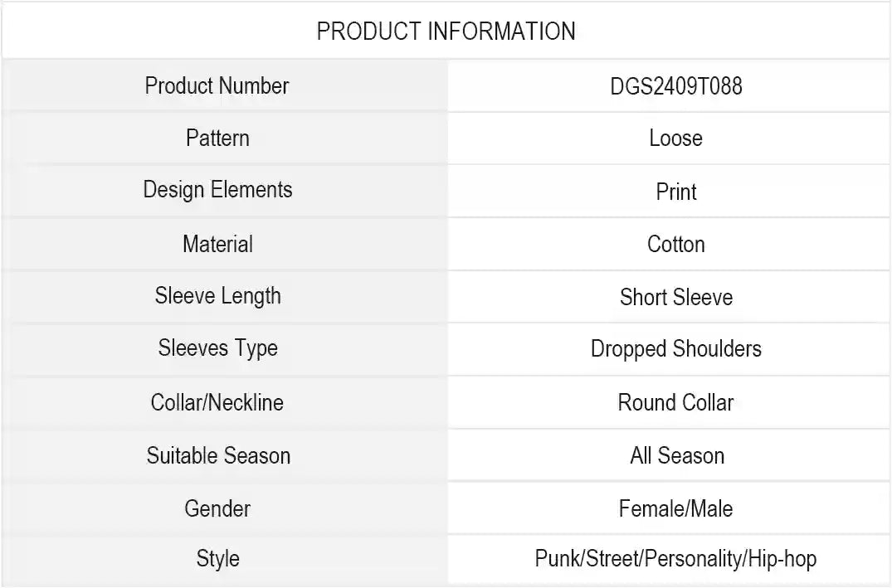Select the Cotton material value
Screen dimensions: 892x588
675,245
